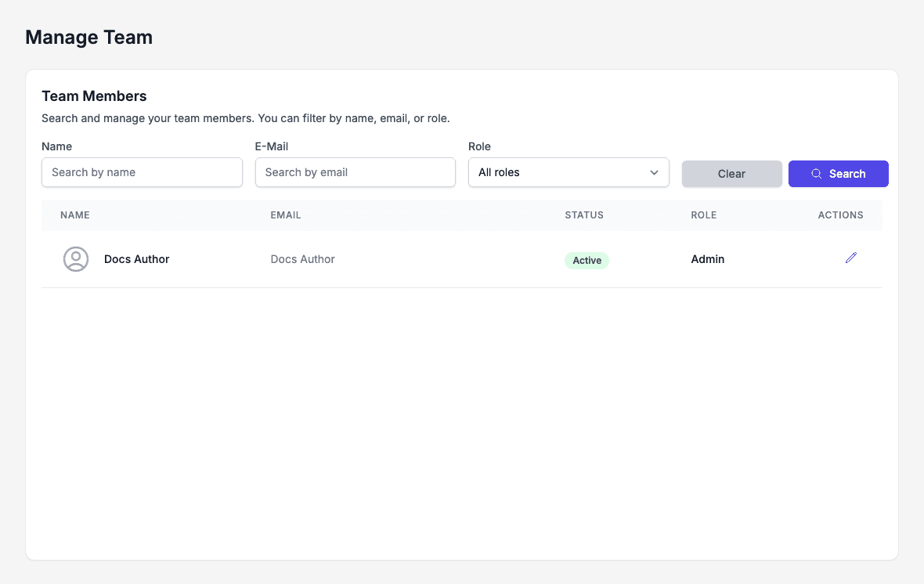The width and height of the screenshot is (924, 584).
Task: Click the NAME column header
Action: tap(75, 215)
